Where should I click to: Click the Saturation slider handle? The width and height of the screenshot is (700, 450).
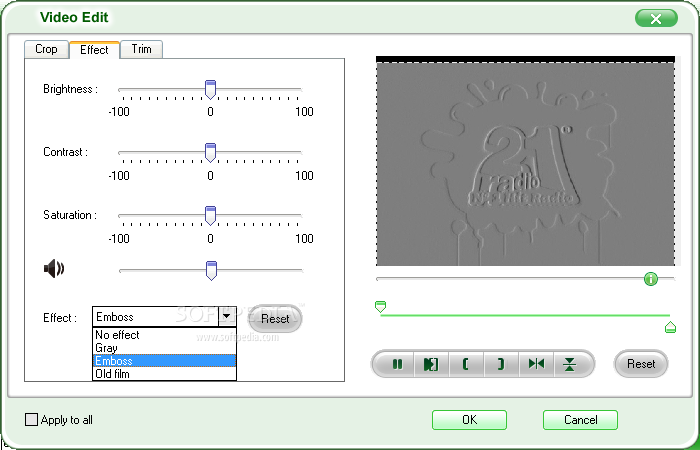[210, 216]
